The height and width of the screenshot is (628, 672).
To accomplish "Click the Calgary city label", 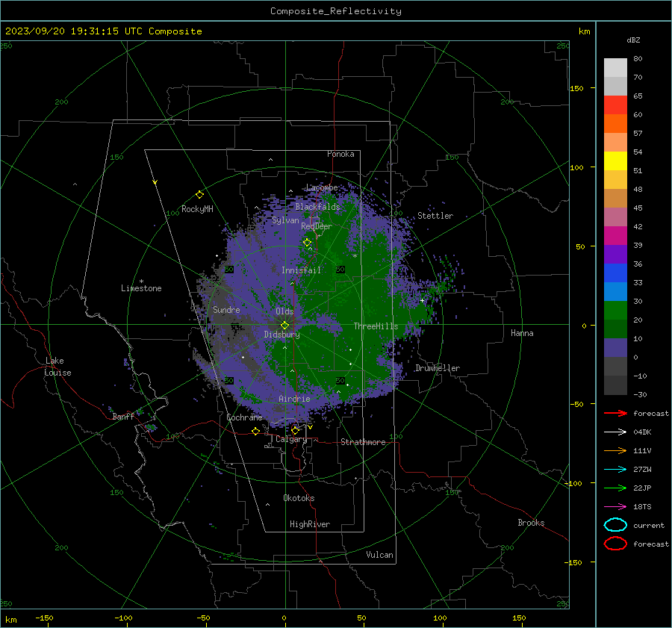I will [291, 439].
